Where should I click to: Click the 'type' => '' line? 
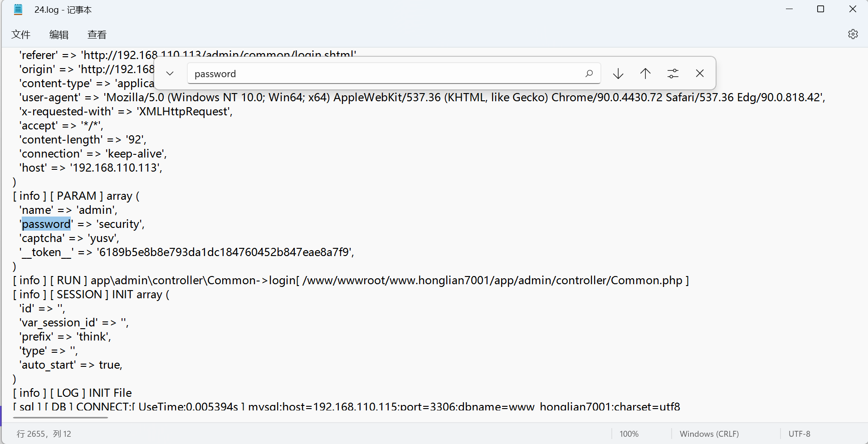pos(49,350)
